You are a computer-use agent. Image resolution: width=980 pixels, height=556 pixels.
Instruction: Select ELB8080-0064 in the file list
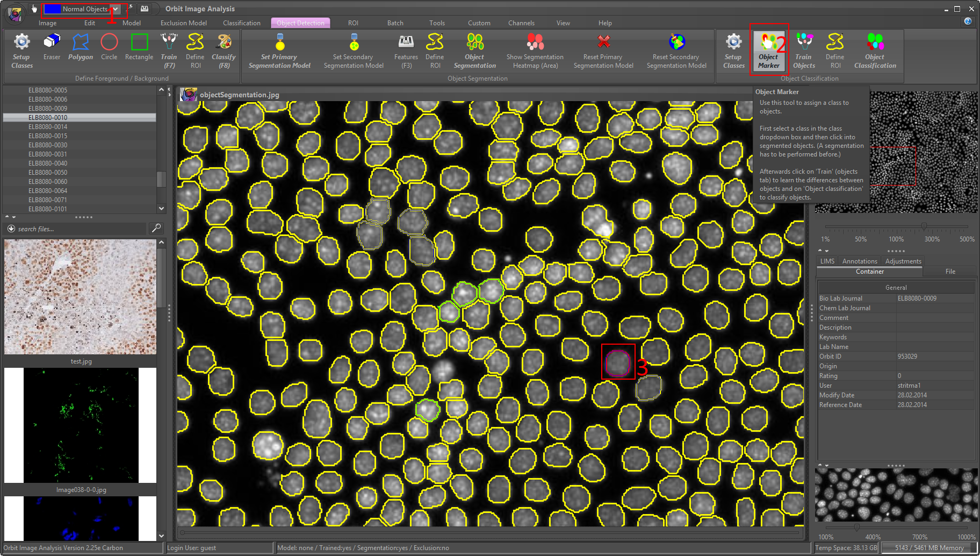pyautogui.click(x=80, y=190)
